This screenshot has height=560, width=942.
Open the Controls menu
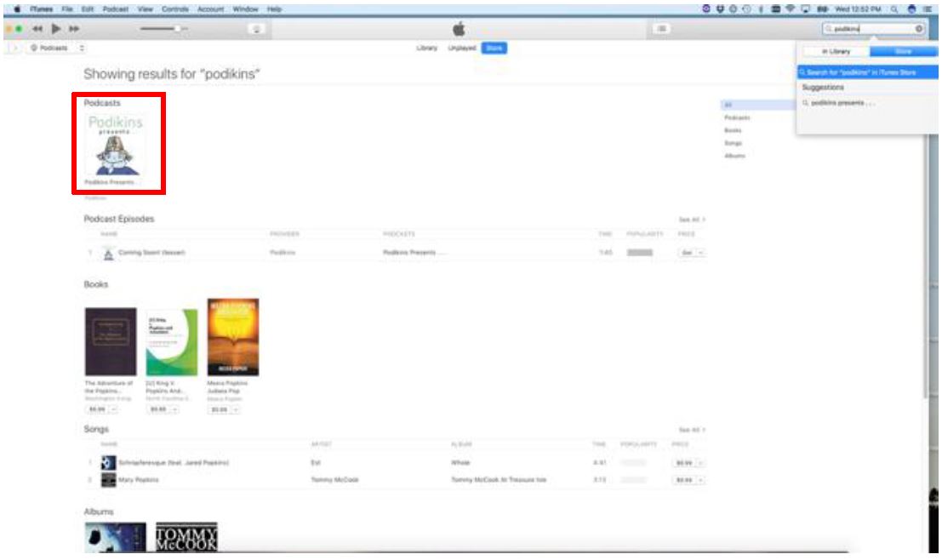coord(174,9)
